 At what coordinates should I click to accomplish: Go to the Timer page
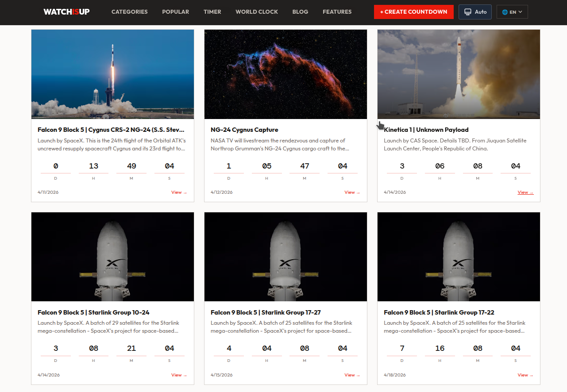click(212, 12)
